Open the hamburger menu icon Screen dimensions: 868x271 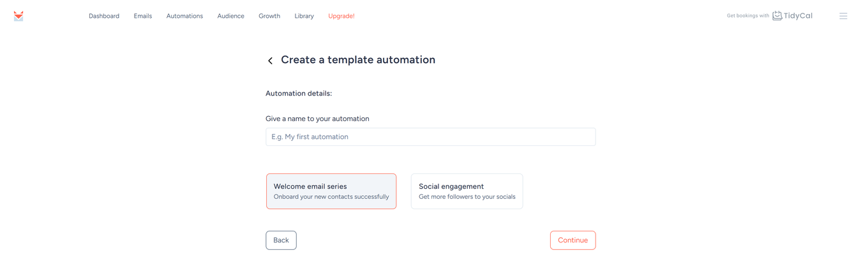tap(843, 16)
